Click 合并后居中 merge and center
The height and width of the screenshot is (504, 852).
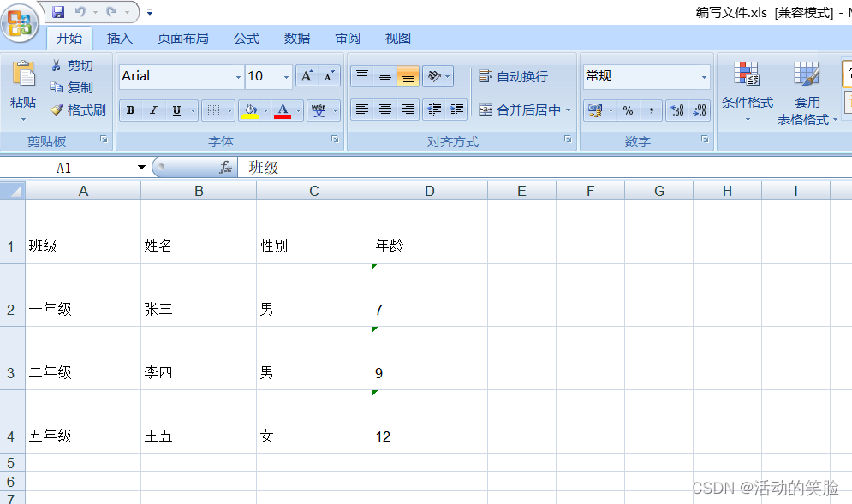tap(520, 110)
